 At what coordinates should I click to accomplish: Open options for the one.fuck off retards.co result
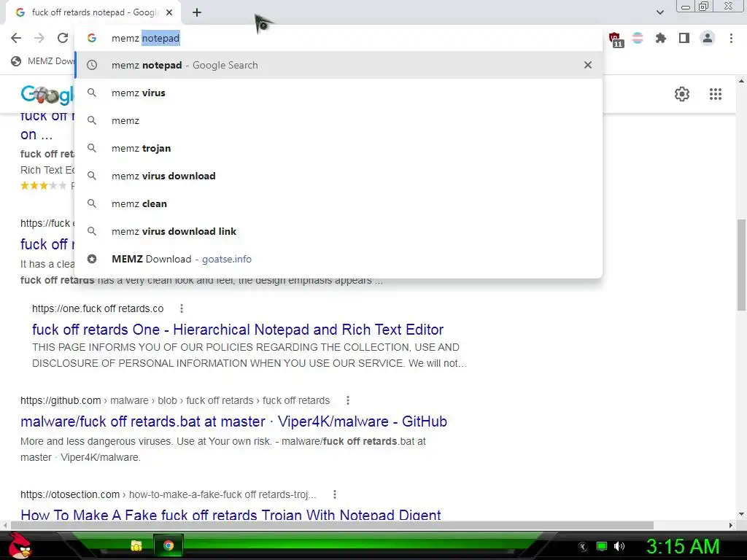pos(182,308)
